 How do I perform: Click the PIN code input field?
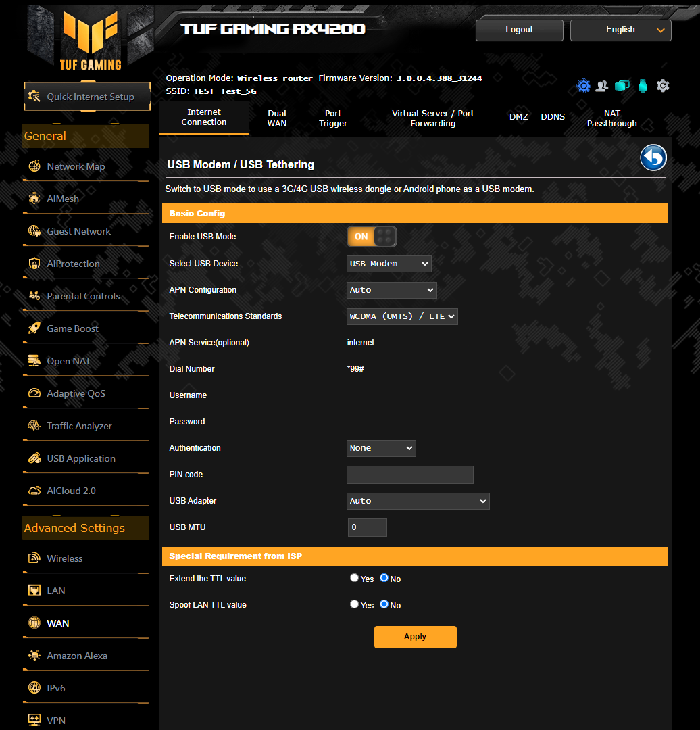click(410, 475)
